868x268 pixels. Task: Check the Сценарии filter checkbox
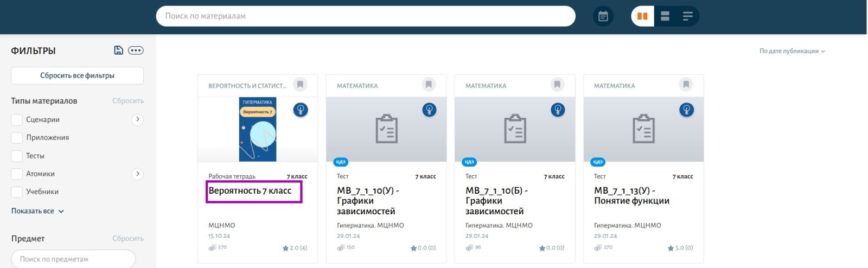coord(17,119)
